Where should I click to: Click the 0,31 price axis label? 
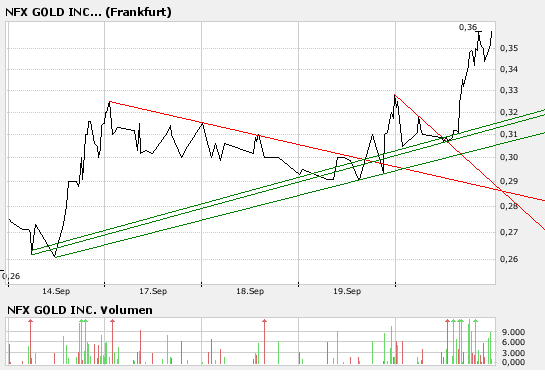coord(509,134)
